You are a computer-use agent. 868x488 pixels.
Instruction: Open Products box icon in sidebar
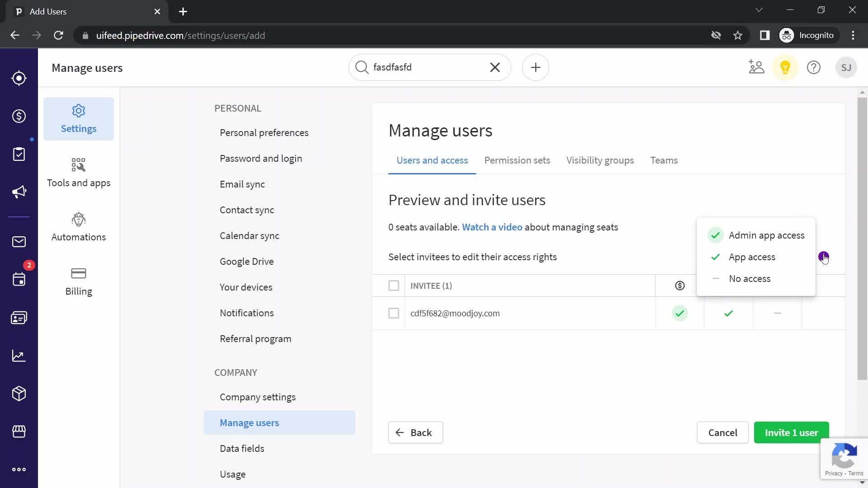click(x=19, y=394)
